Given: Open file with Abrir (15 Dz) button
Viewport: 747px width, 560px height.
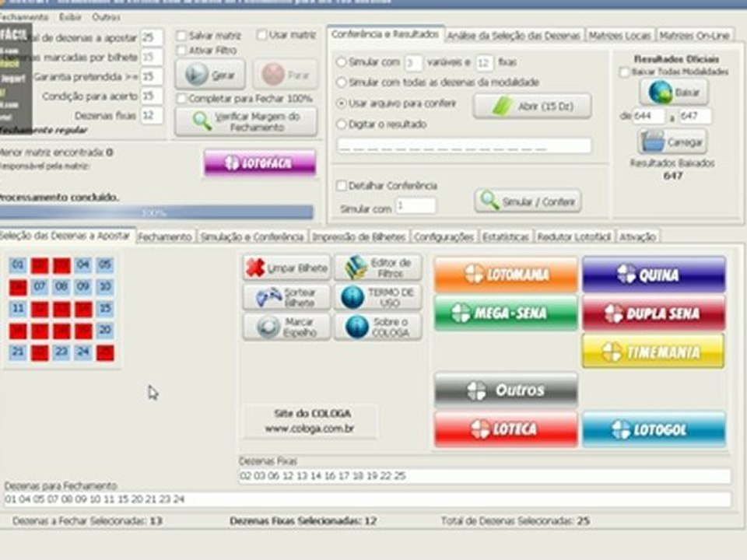Looking at the screenshot, I should point(532,106).
